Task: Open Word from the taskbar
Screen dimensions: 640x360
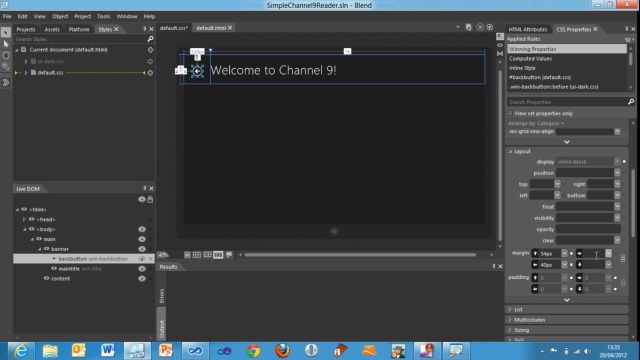Action: [107, 351]
